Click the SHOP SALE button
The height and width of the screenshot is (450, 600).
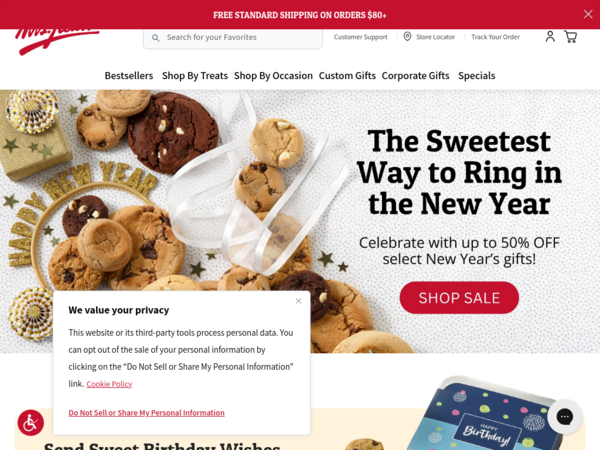pyautogui.click(x=459, y=298)
